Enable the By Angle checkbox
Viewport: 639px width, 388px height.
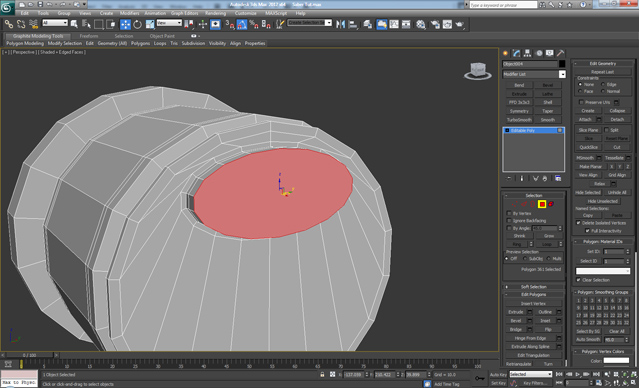tap(509, 228)
